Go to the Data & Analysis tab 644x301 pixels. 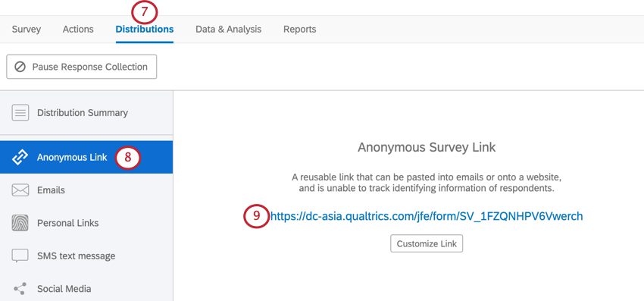(x=228, y=30)
